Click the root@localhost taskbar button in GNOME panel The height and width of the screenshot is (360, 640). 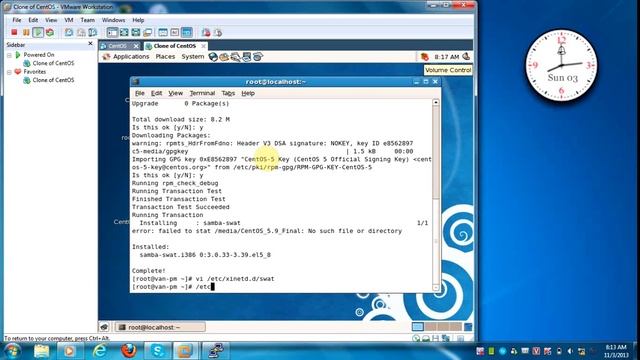[160, 327]
